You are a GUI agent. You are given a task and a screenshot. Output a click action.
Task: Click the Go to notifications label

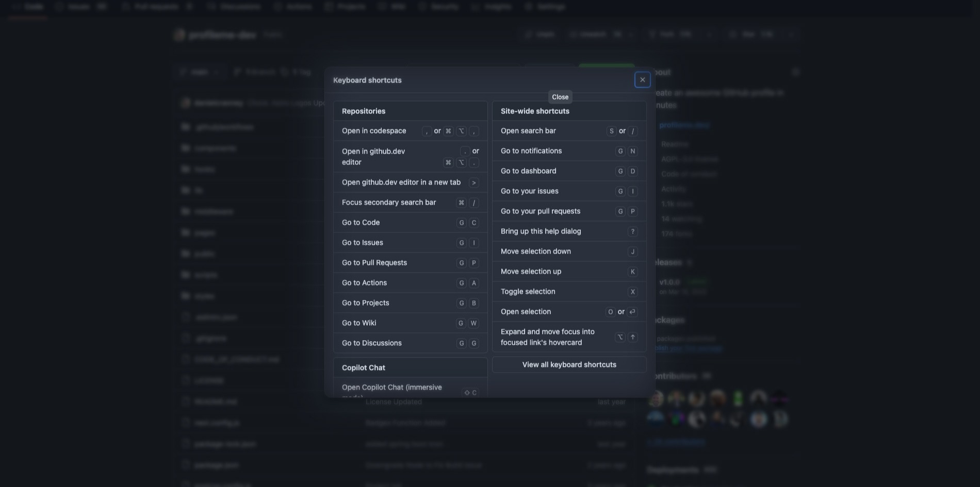point(531,151)
